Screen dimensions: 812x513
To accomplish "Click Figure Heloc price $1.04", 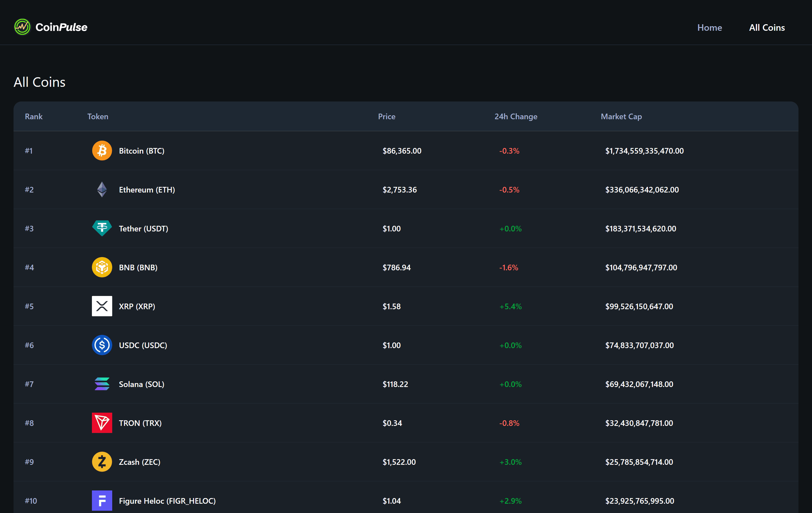I will (392, 501).
